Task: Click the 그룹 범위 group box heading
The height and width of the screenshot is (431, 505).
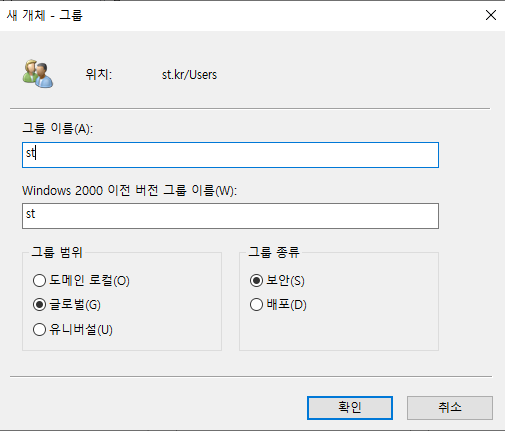Action: 57,252
